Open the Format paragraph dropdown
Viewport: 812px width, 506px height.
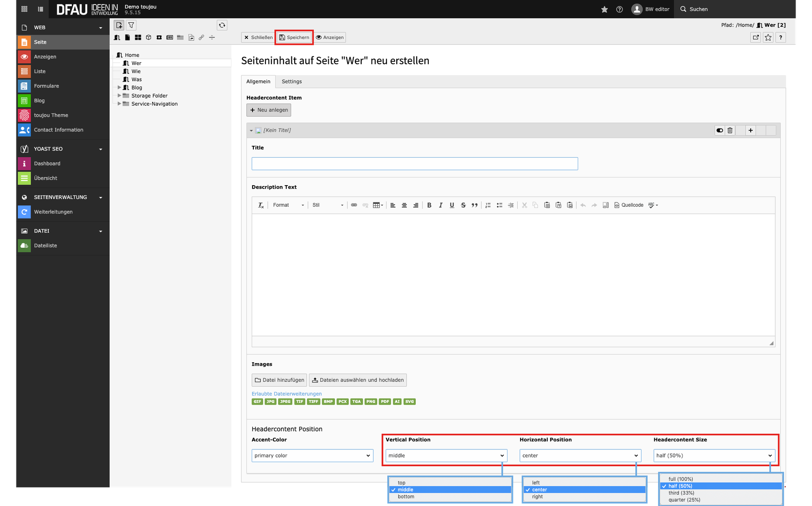coord(288,205)
